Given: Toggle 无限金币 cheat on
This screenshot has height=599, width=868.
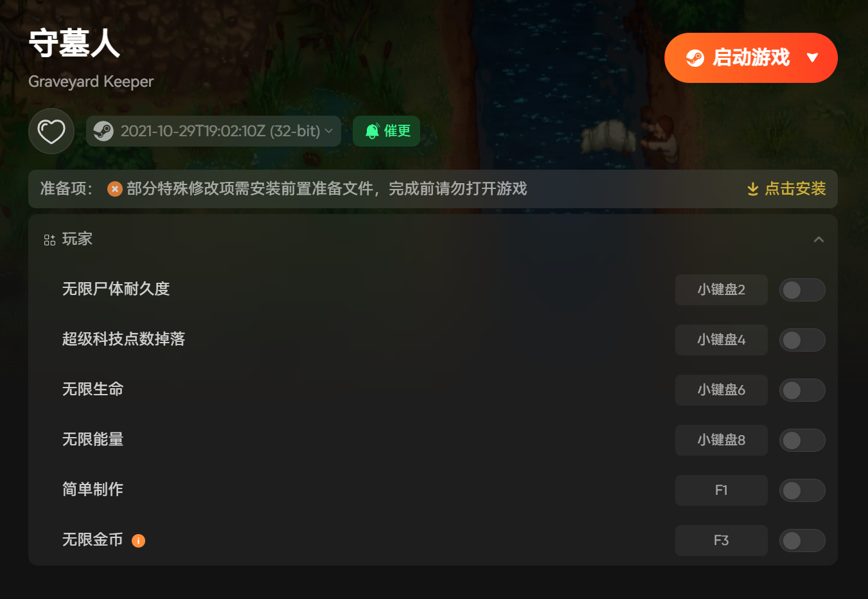Looking at the screenshot, I should tap(802, 541).
